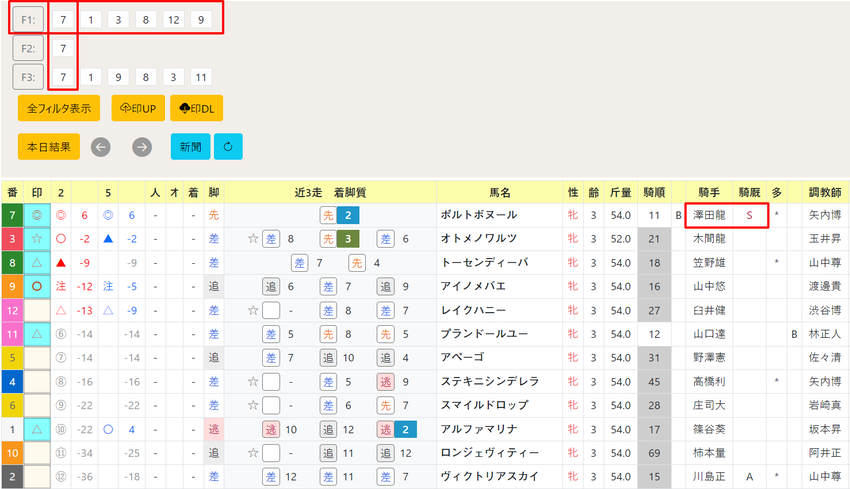Click the F1: filter label button

pos(28,20)
